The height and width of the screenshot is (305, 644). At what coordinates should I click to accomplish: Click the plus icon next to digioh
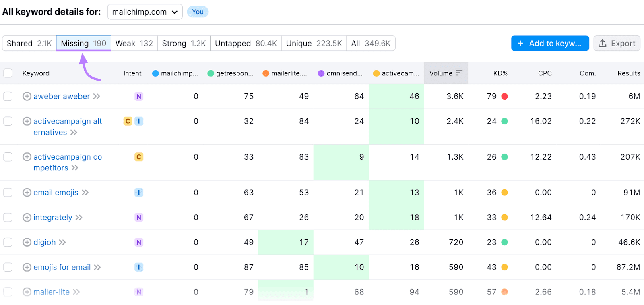click(27, 242)
